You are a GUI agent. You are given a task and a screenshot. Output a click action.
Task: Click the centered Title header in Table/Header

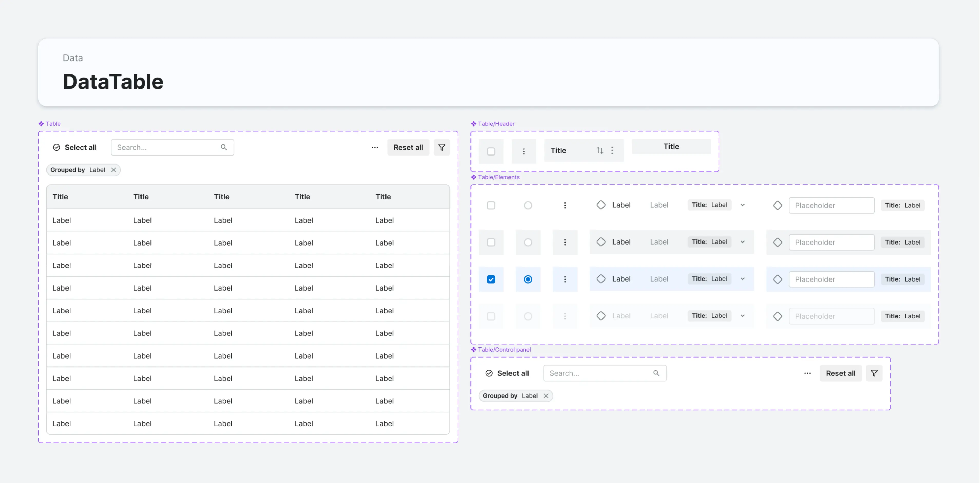pos(672,147)
